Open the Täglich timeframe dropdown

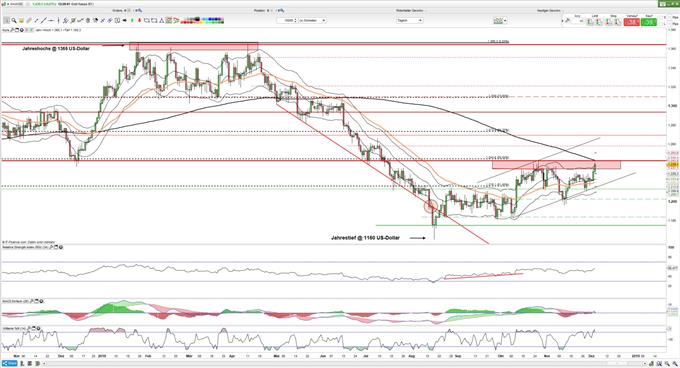click(409, 20)
